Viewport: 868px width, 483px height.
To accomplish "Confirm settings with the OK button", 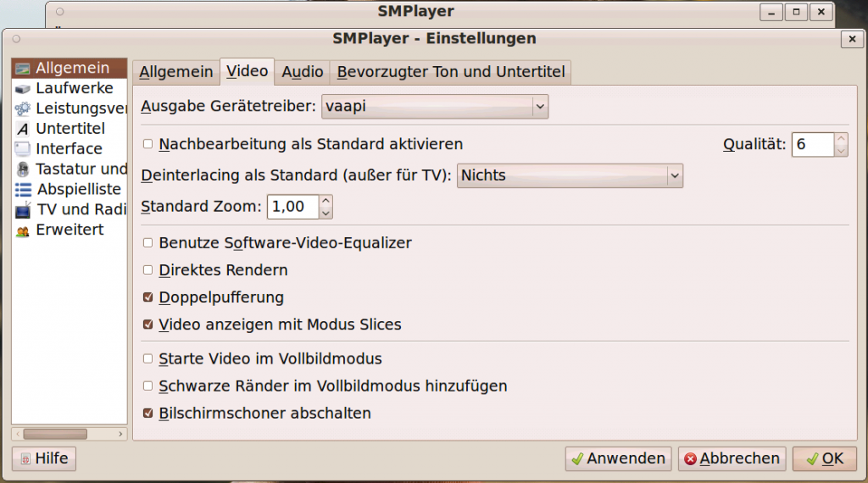I will [x=825, y=458].
